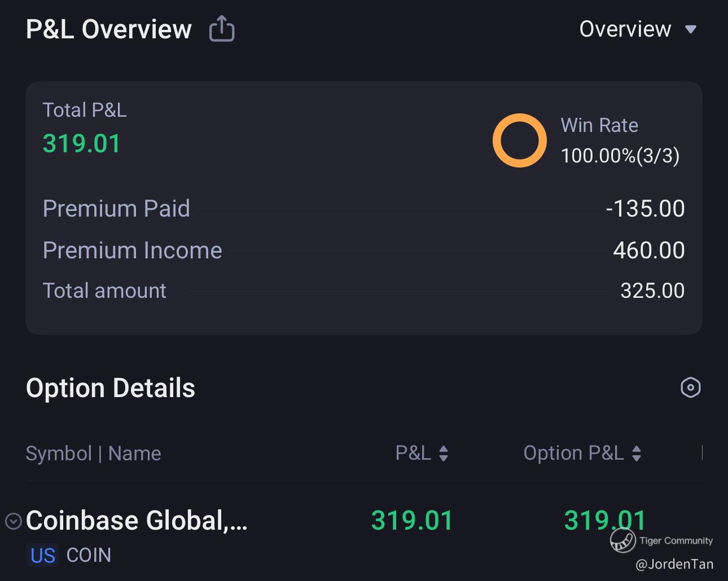
Task: Click the dropdown arrow next to Overview
Action: (x=691, y=29)
